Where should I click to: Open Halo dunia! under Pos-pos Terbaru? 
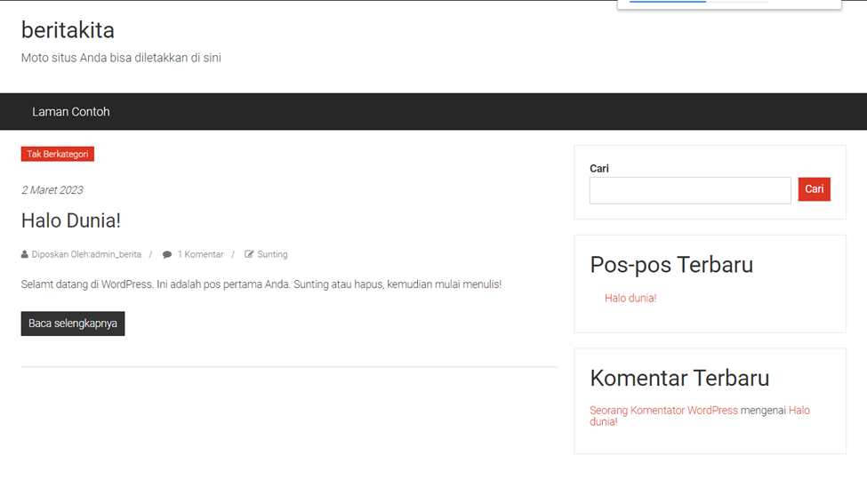630,299
